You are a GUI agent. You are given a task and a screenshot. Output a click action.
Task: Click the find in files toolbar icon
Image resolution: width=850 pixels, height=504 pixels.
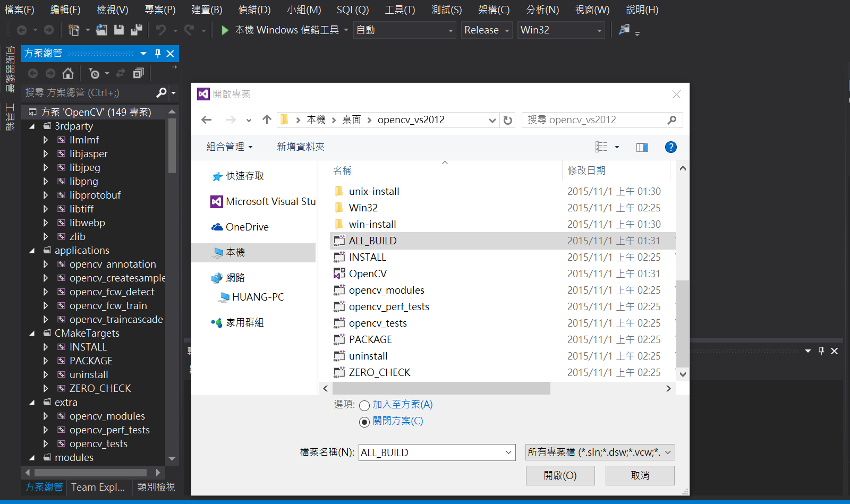(x=624, y=30)
